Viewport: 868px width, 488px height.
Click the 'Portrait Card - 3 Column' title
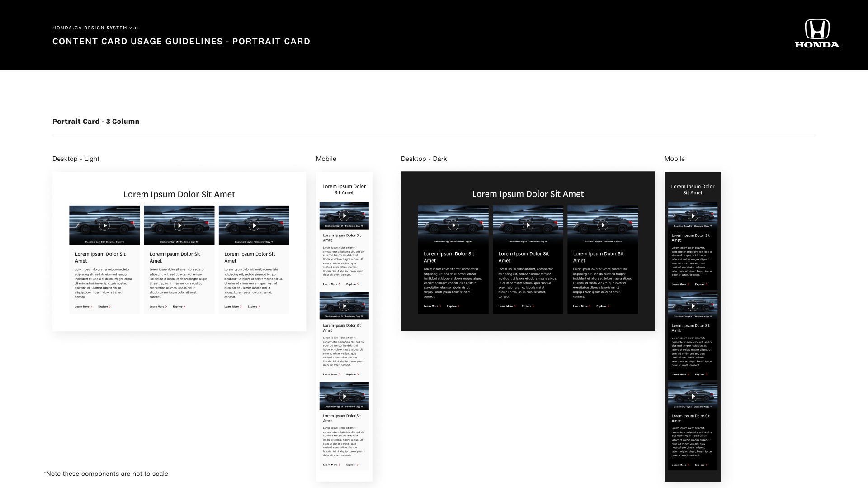tap(96, 121)
